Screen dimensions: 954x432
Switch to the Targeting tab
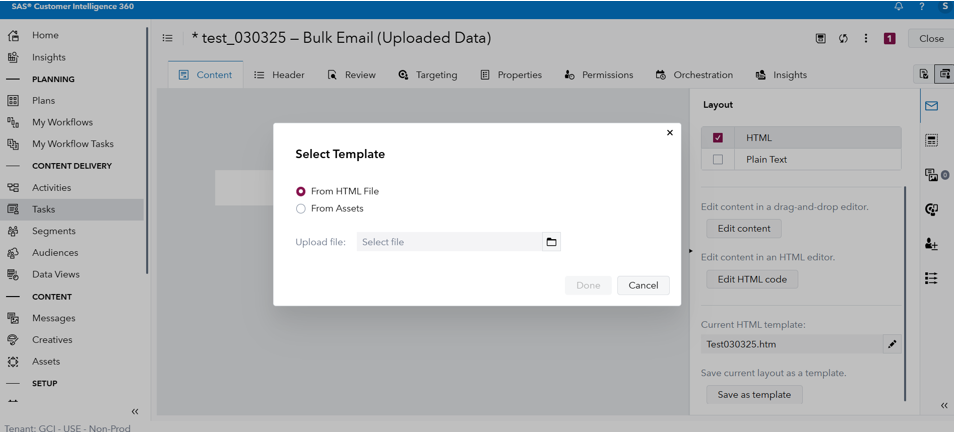click(427, 75)
